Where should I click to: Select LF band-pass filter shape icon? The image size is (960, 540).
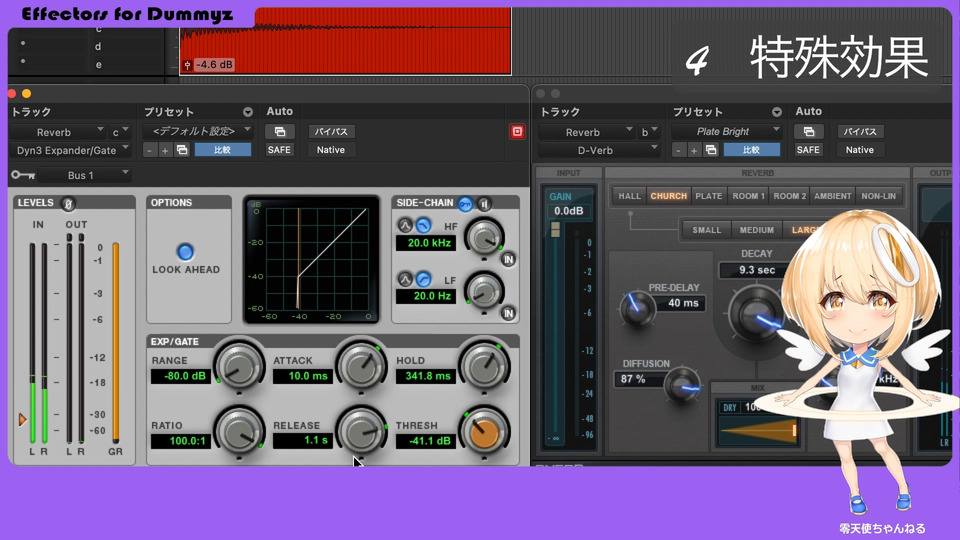coord(405,279)
